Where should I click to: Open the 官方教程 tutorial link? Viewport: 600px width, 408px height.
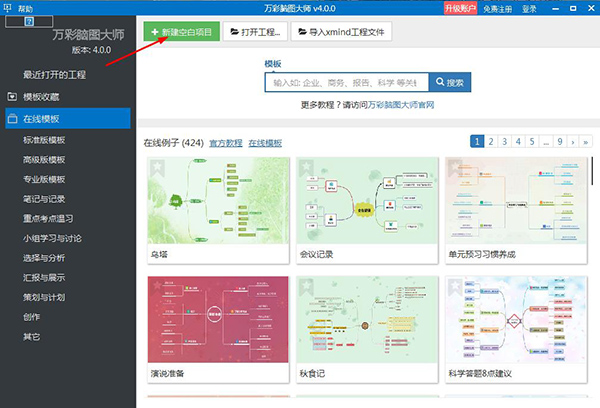point(226,143)
